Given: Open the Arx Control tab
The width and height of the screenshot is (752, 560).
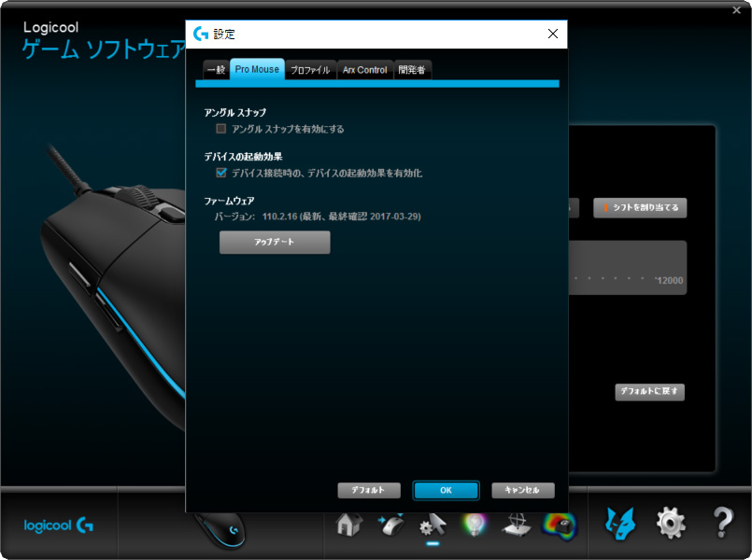Looking at the screenshot, I should (364, 70).
